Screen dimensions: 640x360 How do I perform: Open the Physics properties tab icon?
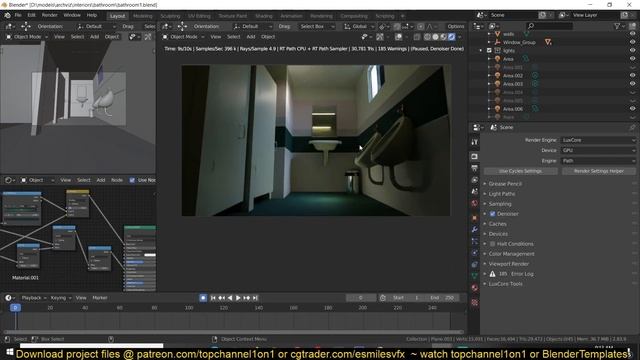coord(474,253)
